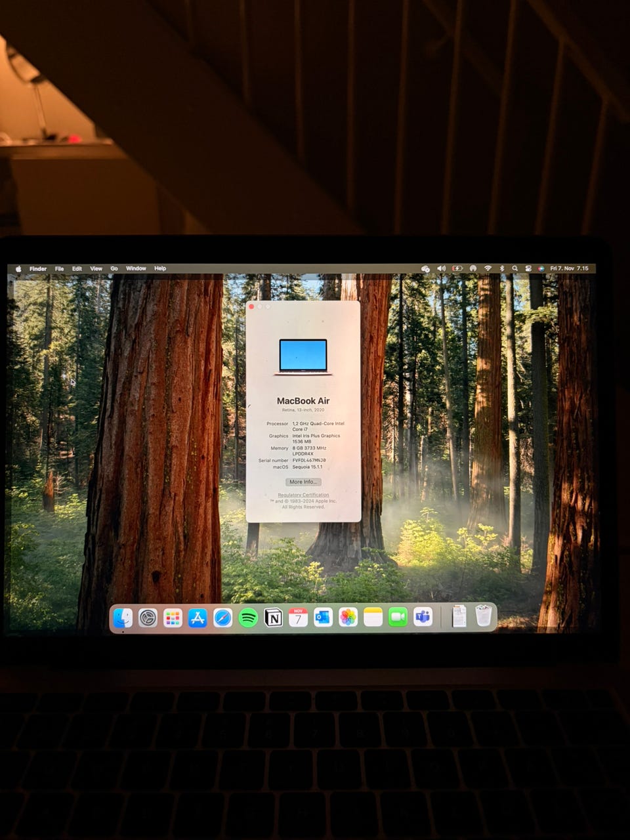Open Safari browser in the Dock
Screen dimensions: 630x840
[x=222, y=618]
